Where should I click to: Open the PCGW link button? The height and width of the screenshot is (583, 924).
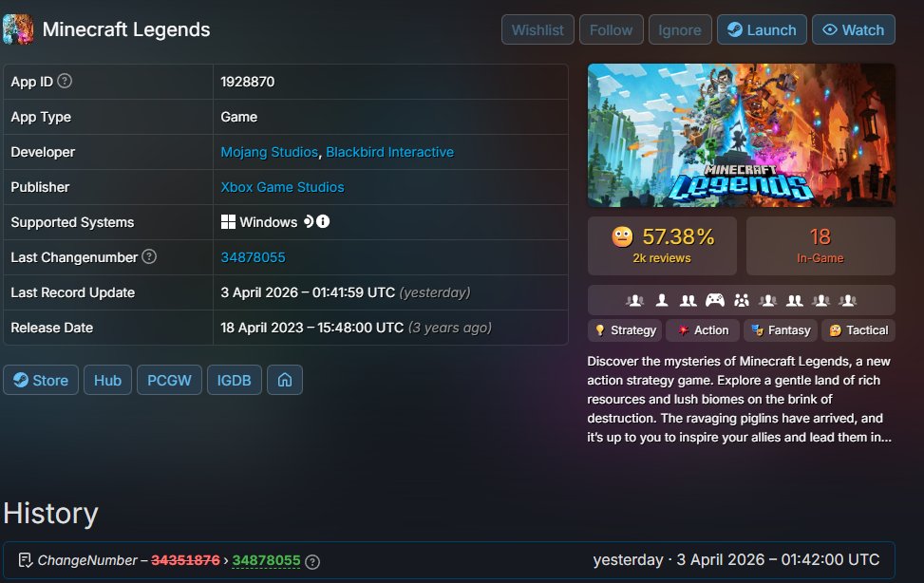point(169,380)
